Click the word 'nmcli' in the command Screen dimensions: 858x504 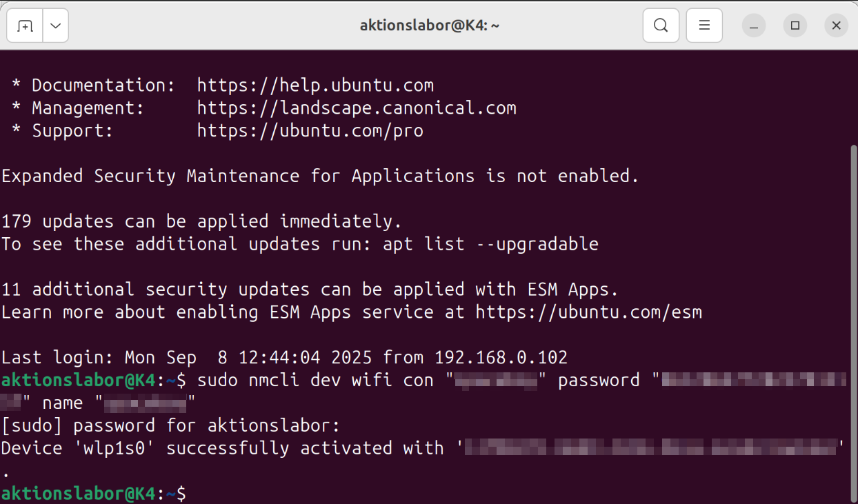pyautogui.click(x=274, y=380)
